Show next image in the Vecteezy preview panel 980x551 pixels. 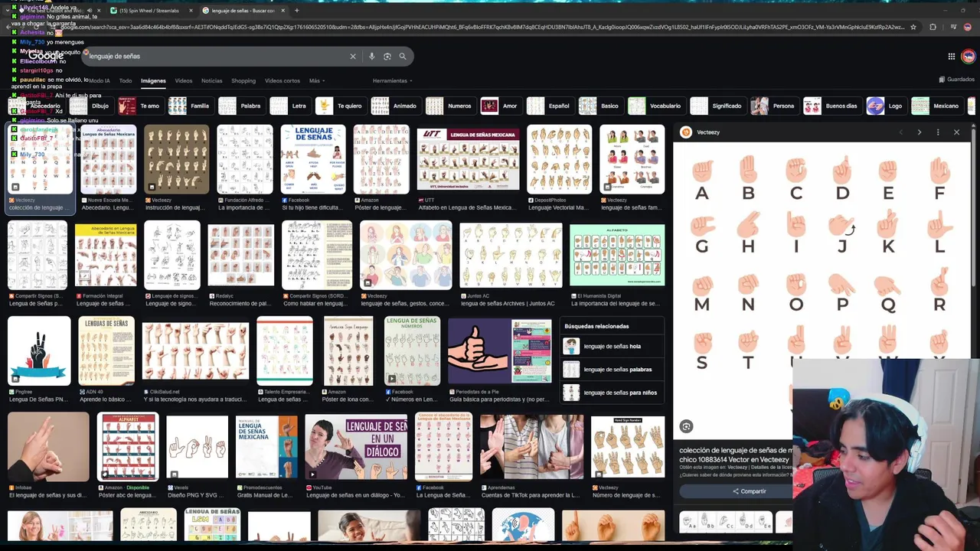click(920, 132)
